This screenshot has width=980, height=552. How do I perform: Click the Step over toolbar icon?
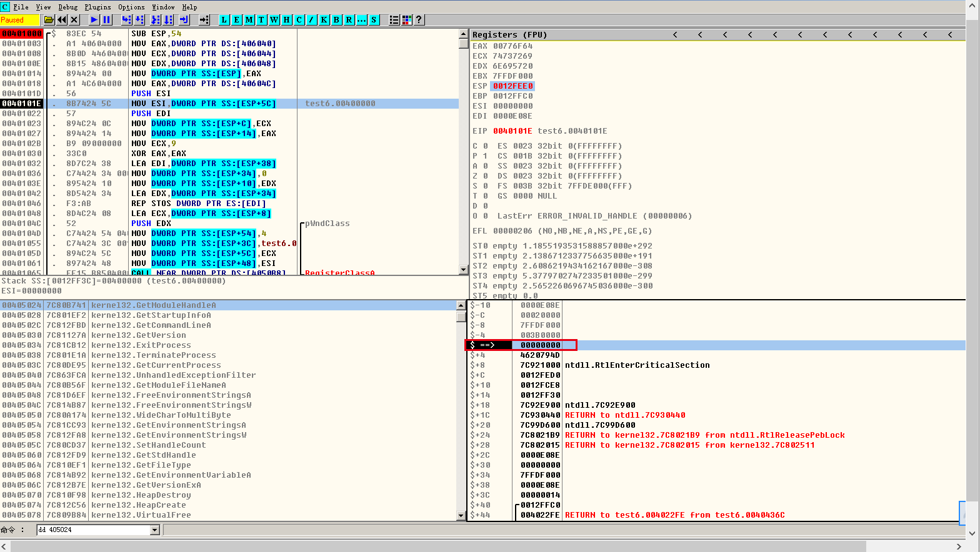(139, 20)
